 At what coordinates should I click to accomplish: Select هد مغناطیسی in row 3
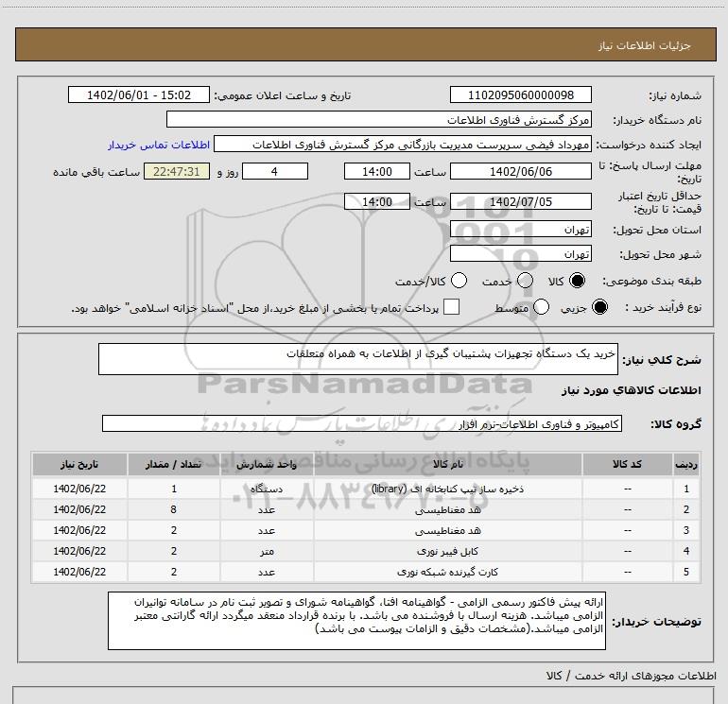click(x=366, y=530)
